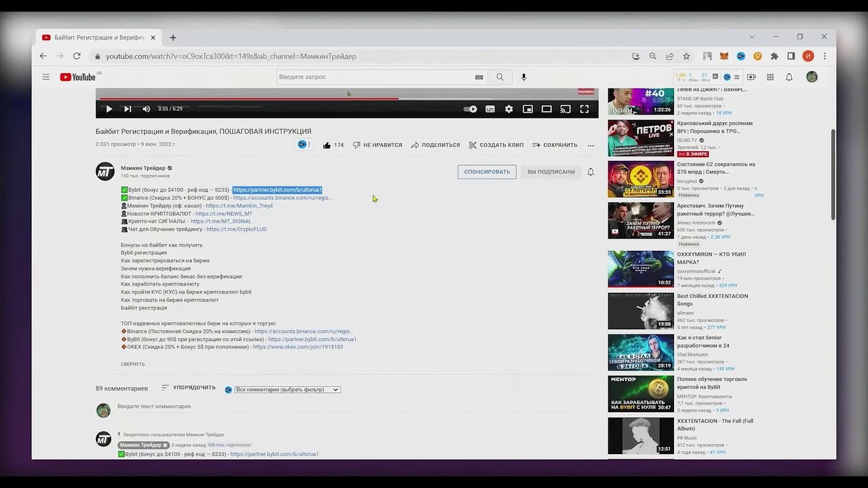The image size is (868, 488).
Task: Enter fullscreen mode in the video player
Action: (x=585, y=109)
